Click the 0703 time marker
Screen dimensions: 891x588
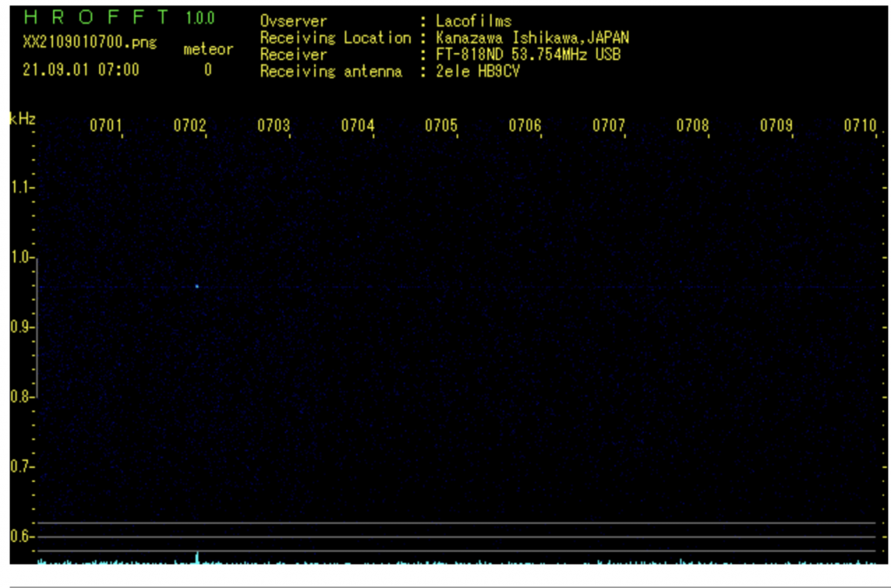pos(273,125)
